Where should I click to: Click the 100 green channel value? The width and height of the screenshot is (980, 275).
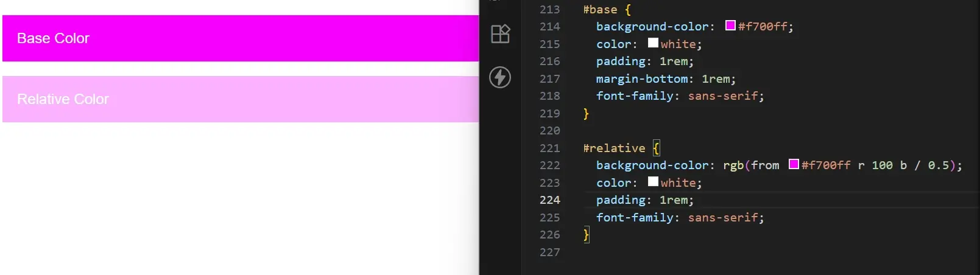point(882,165)
